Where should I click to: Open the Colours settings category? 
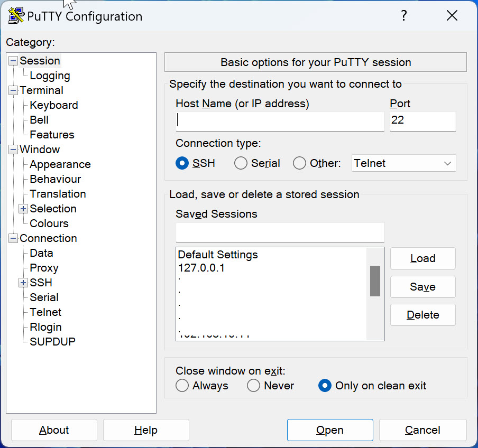49,223
